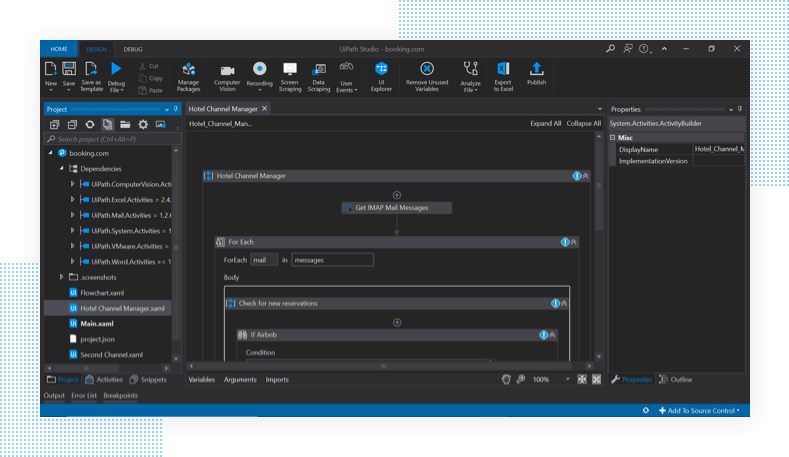This screenshot has height=457, width=789.
Task: Expand the UiPath.ComputerVision dependency
Action: click(x=72, y=184)
